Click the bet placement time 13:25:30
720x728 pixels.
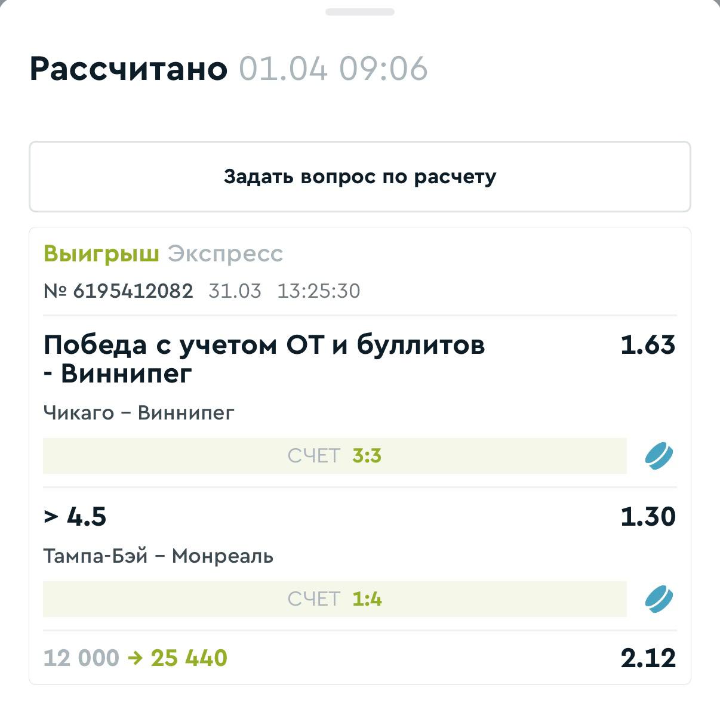pos(318,291)
